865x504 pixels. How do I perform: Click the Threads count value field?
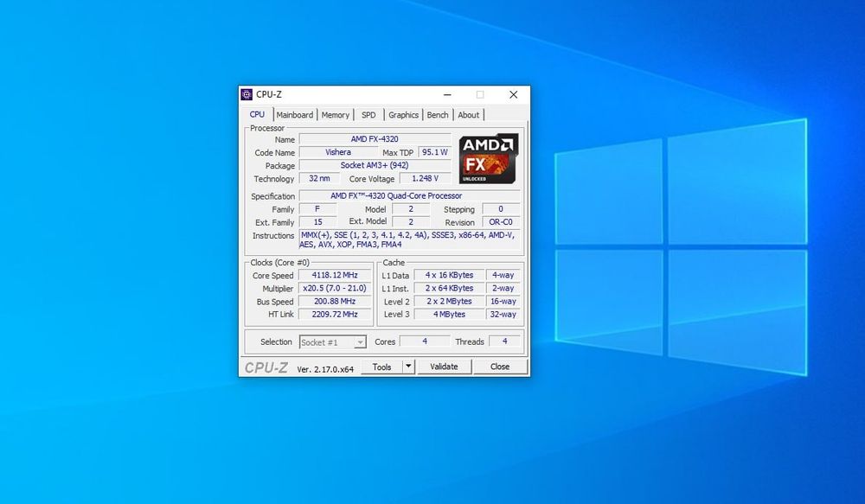pyautogui.click(x=504, y=341)
